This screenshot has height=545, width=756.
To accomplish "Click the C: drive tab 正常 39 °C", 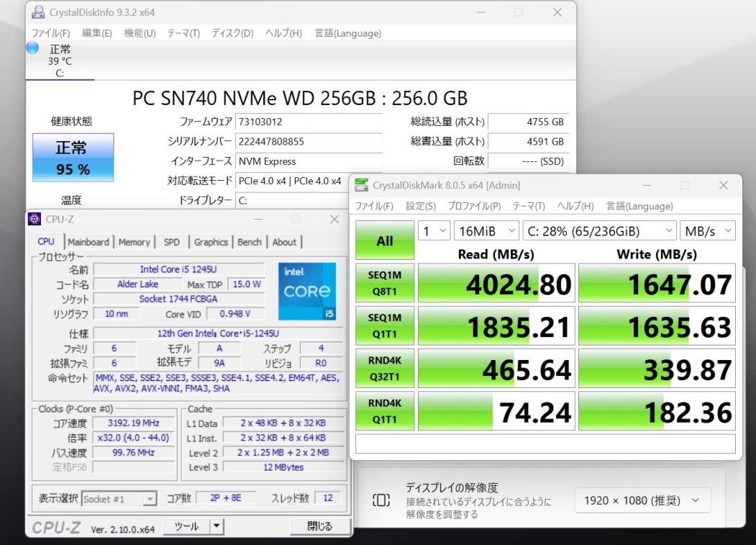I will pos(60,60).
